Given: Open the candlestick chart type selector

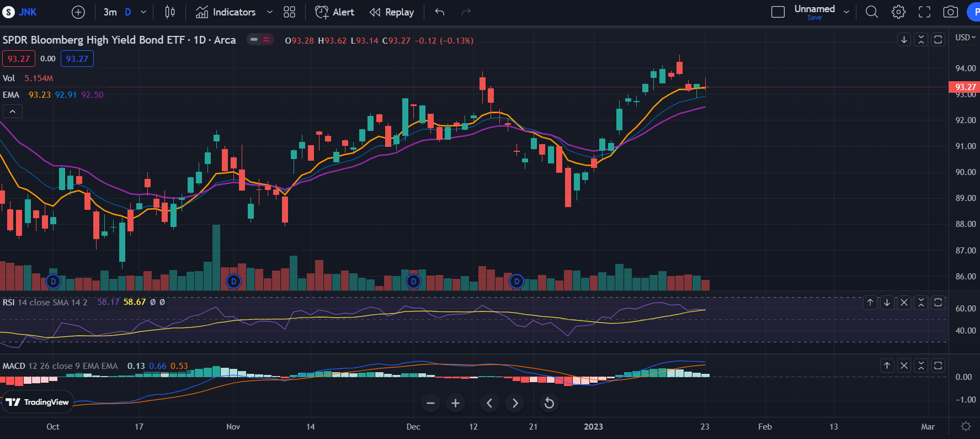Looking at the screenshot, I should 170,12.
